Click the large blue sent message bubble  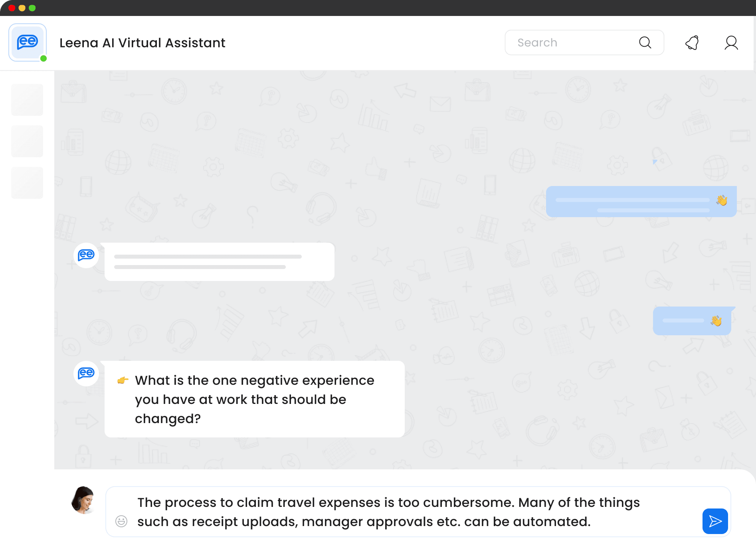point(641,202)
